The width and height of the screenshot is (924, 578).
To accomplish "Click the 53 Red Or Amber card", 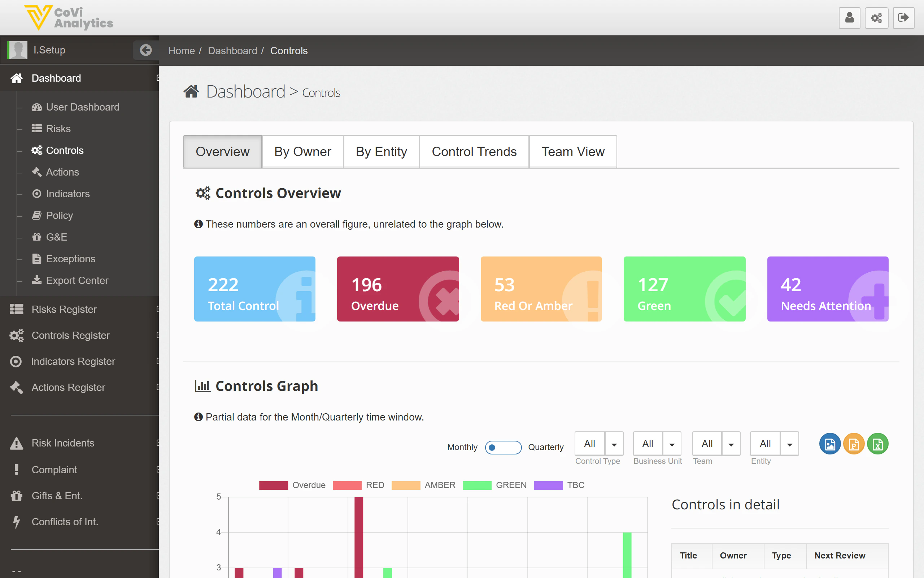I will [x=541, y=289].
